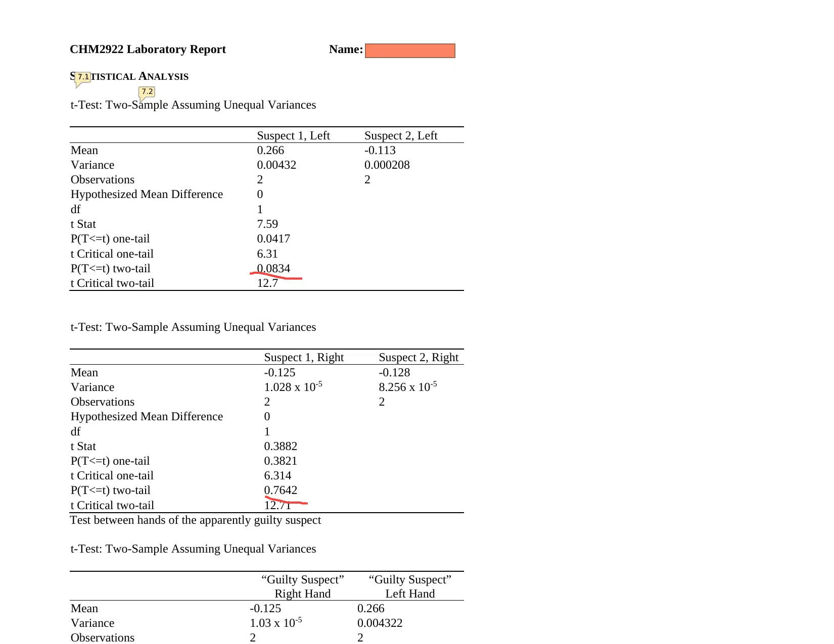This screenshot has width=834, height=644.
Task: Open comment annotation 7.2
Action: pos(147,92)
